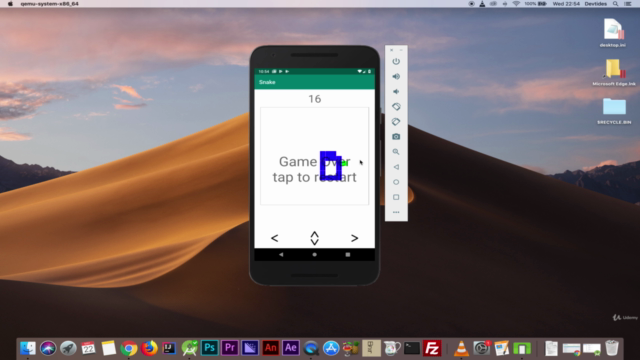Viewport: 640px width, 360px height.
Task: Lower volume in emulator toolbar
Action: pos(396,91)
